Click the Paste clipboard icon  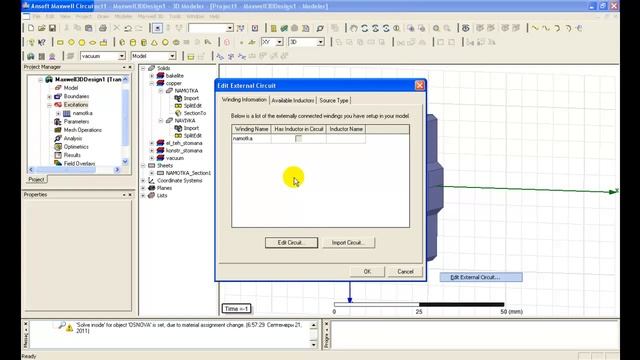pyautogui.click(x=89, y=28)
